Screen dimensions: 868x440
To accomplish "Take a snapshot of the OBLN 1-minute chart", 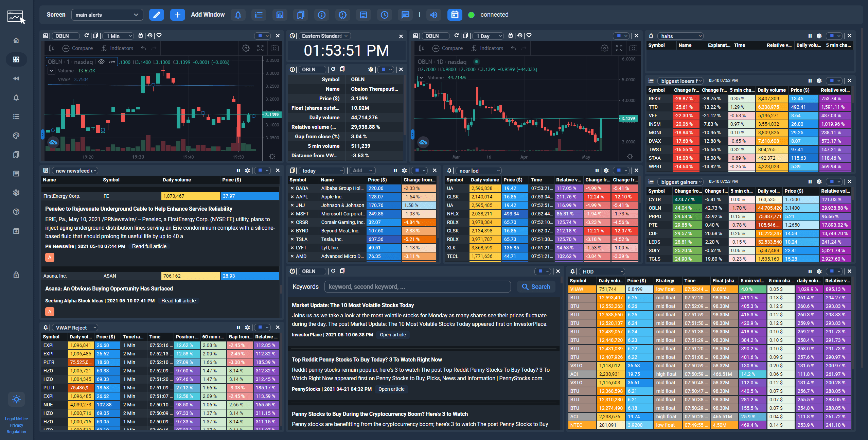I will tap(275, 48).
